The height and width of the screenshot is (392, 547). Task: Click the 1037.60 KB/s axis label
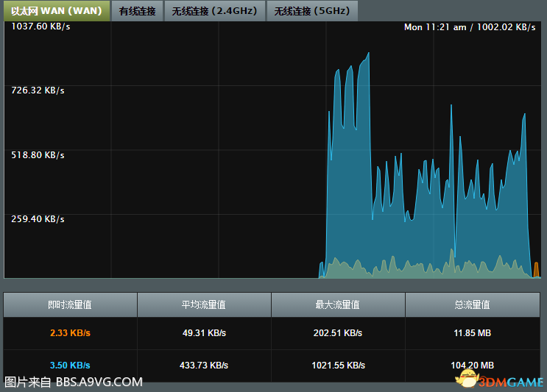[40, 26]
